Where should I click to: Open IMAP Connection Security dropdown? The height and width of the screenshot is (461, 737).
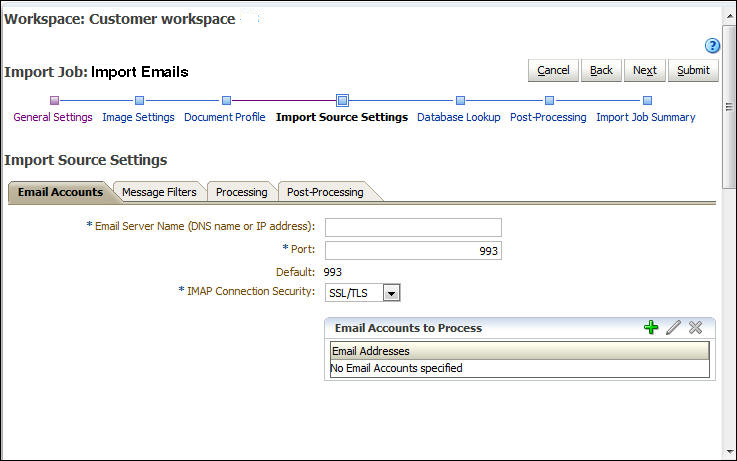coord(391,293)
